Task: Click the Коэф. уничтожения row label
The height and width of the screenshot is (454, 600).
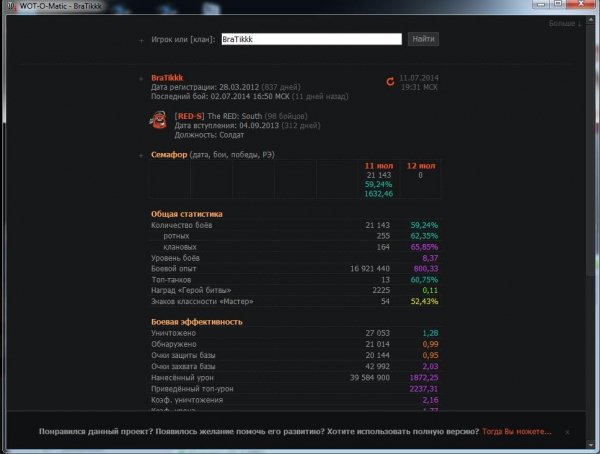Action: coord(187,400)
